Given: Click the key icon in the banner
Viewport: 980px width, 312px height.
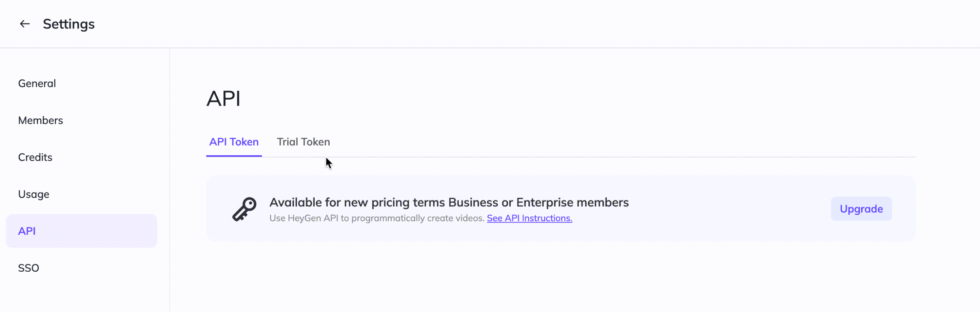Looking at the screenshot, I should pos(244,209).
